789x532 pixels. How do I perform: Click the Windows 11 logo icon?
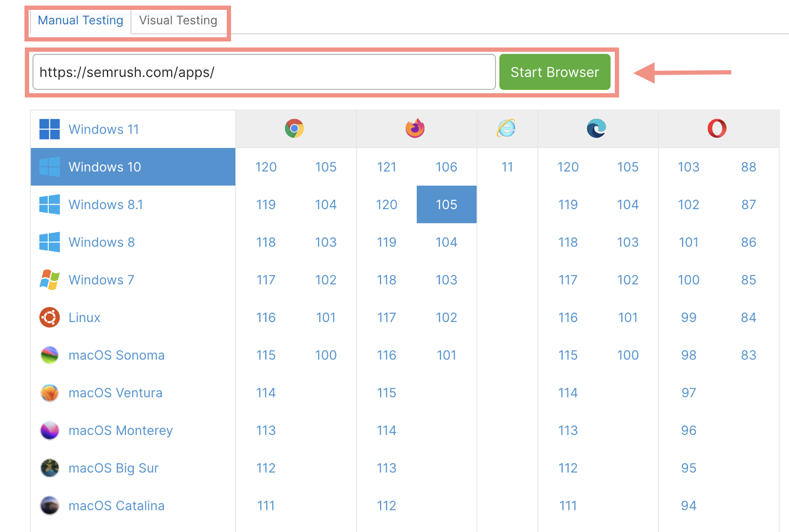coord(50,129)
